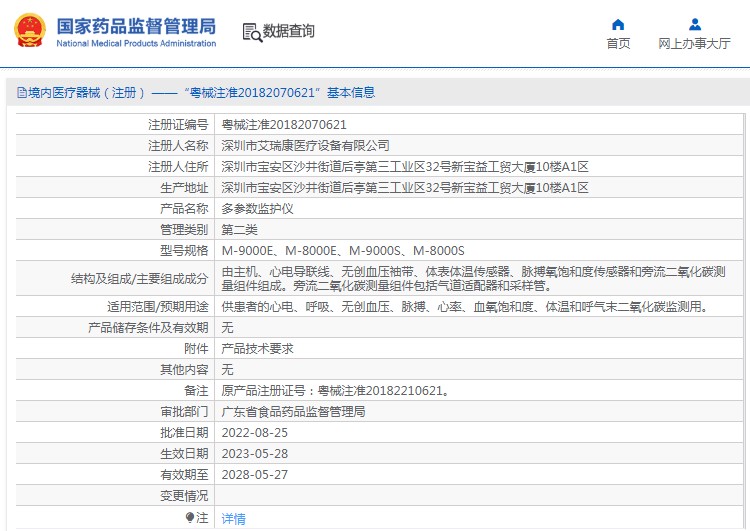Screen dimensions: 750x531
Task: Click the 管理类别 value 第二类
Action: point(239,230)
